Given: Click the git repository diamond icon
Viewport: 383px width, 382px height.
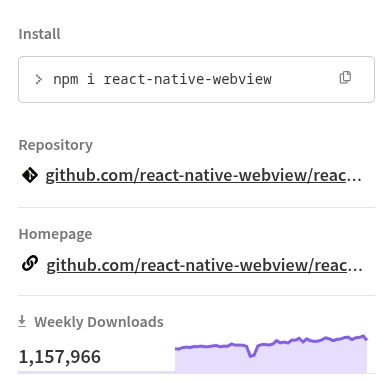Looking at the screenshot, I should [x=30, y=175].
